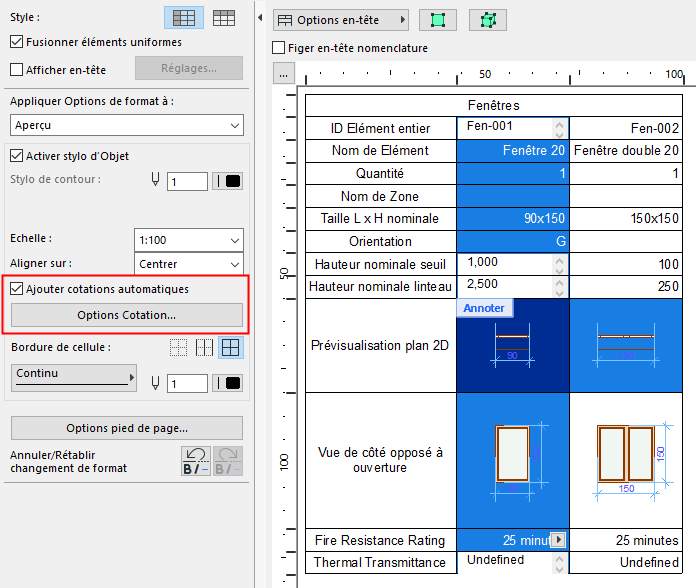Click the ID Elément entier header
Image resolution: width=696 pixels, height=588 pixels.
click(381, 129)
